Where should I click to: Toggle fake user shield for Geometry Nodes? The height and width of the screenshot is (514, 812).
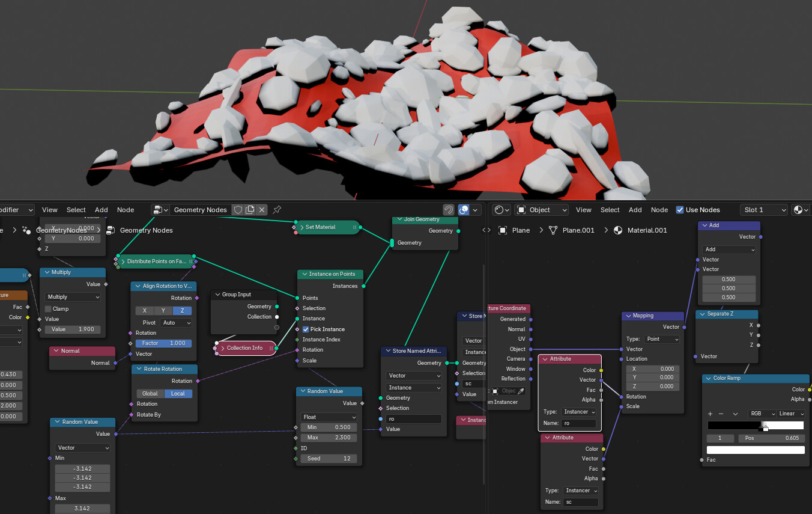point(238,210)
